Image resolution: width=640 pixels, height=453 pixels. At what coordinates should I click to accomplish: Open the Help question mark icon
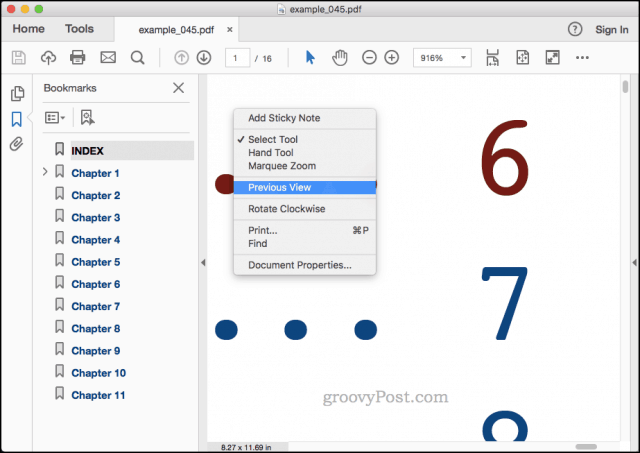(x=575, y=29)
